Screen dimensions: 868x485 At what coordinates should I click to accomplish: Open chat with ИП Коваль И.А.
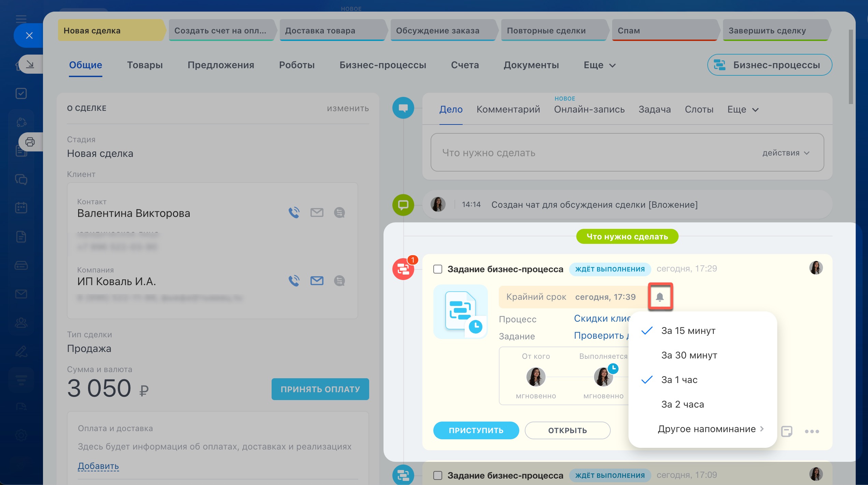click(339, 281)
